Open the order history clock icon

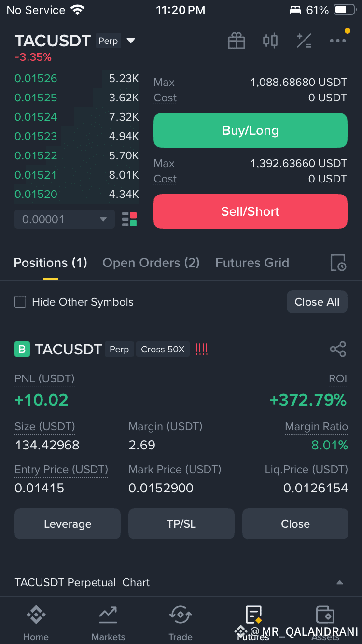(x=338, y=263)
